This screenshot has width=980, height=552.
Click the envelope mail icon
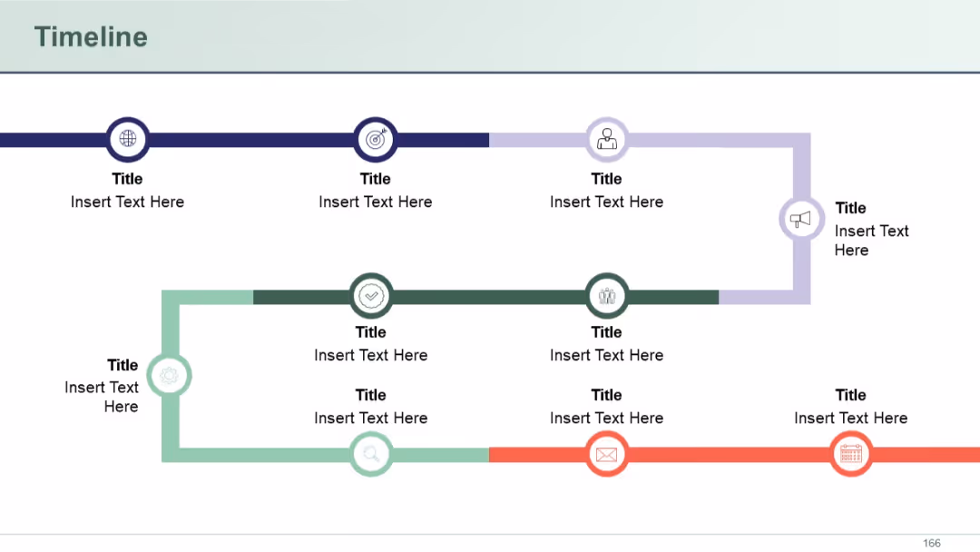(606, 454)
